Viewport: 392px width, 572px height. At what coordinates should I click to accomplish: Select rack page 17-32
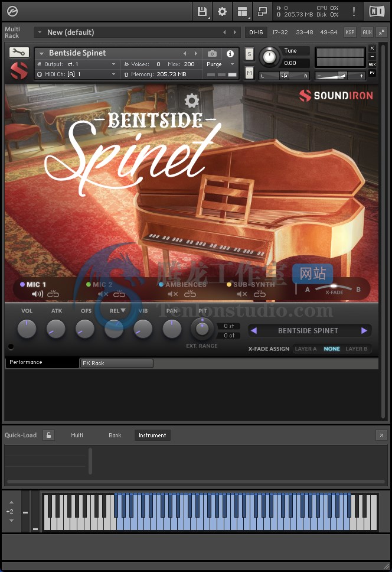280,32
